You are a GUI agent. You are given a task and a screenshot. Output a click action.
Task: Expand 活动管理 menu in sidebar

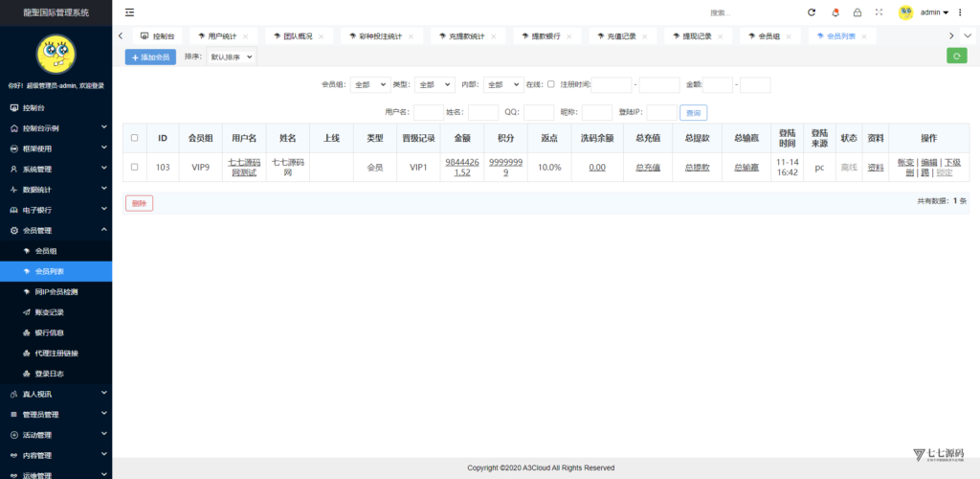click(x=56, y=435)
